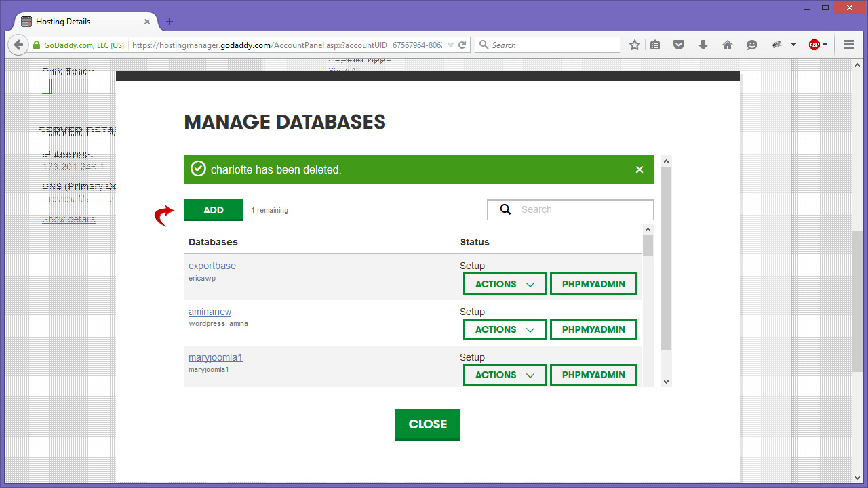Open the aminanew database link

pos(210,312)
